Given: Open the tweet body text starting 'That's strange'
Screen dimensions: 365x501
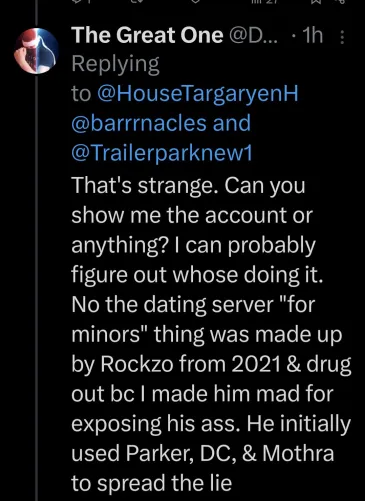Looking at the screenshot, I should click(211, 333).
